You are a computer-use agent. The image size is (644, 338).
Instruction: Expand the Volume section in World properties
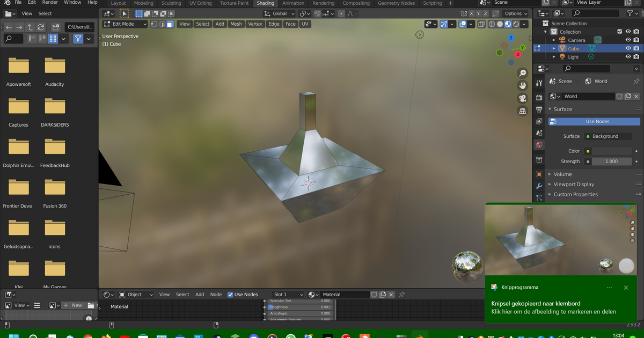pos(563,174)
